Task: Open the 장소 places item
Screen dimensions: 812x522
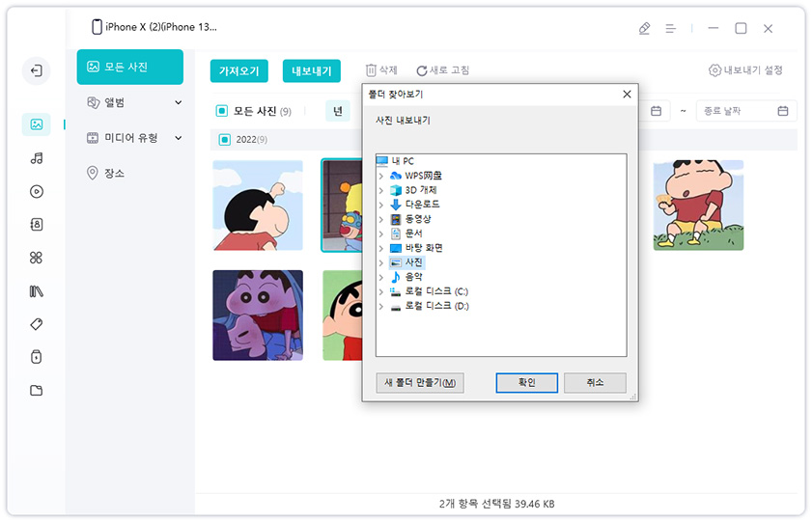Action: (x=105, y=173)
